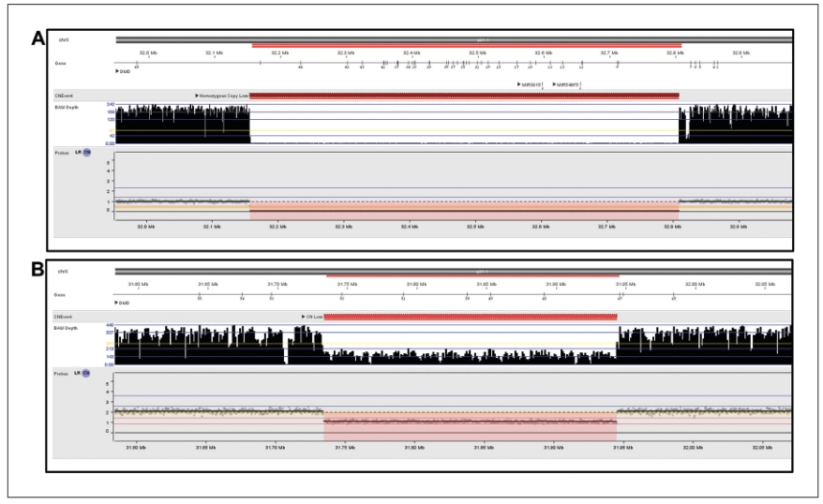The width and height of the screenshot is (823, 504).
Task: Toggle the CN button in panel B Probes
Action: click(87, 373)
